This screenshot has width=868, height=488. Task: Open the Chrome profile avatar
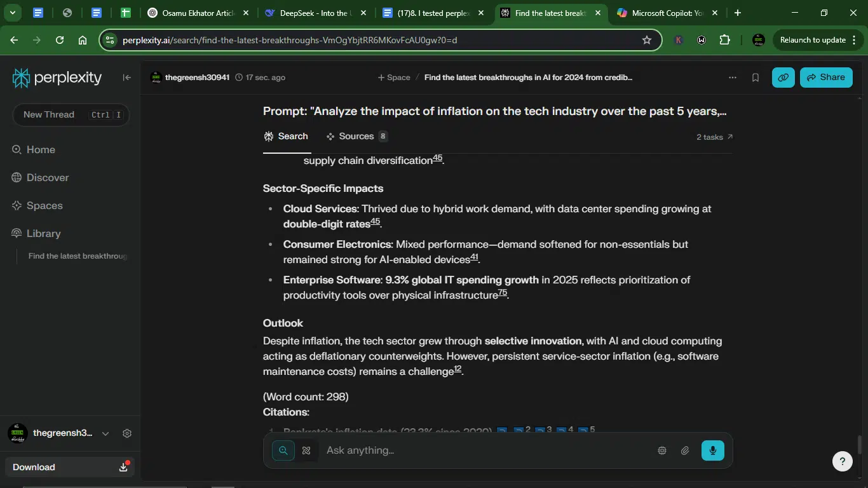(x=758, y=40)
